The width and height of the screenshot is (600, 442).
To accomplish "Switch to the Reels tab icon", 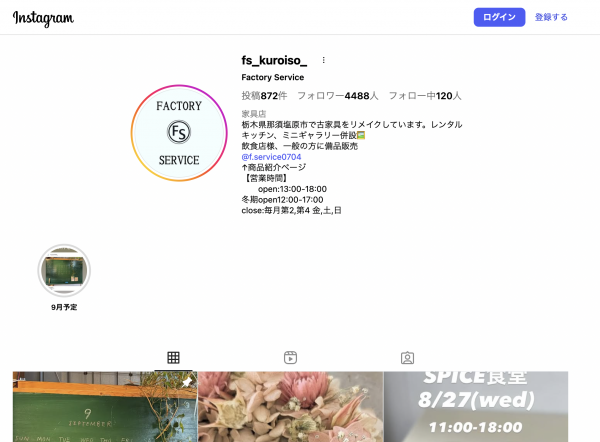I will click(x=290, y=357).
